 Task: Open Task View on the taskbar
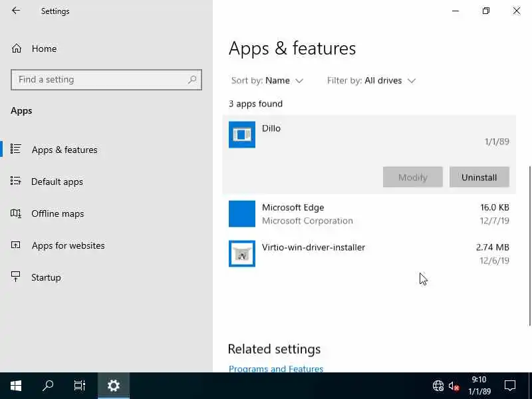80,386
